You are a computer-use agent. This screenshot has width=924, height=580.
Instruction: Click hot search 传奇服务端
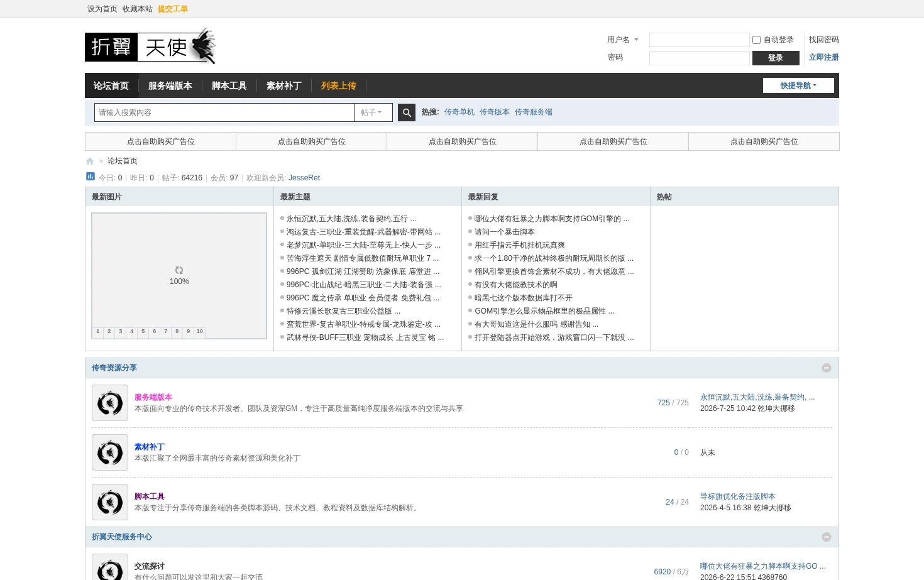[x=534, y=112]
